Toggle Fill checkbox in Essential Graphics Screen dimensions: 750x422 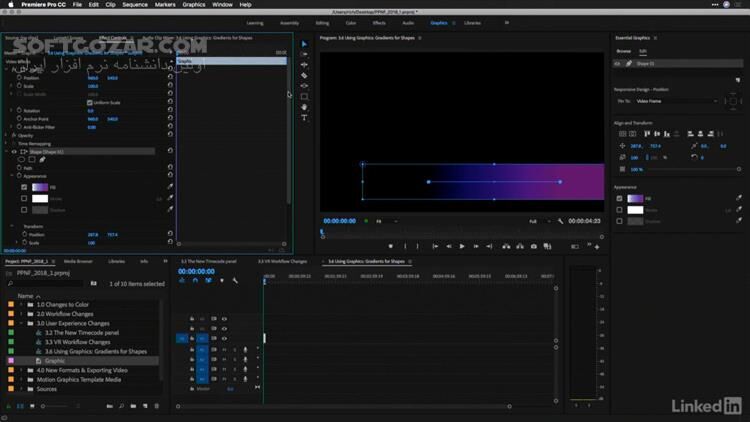coord(619,198)
